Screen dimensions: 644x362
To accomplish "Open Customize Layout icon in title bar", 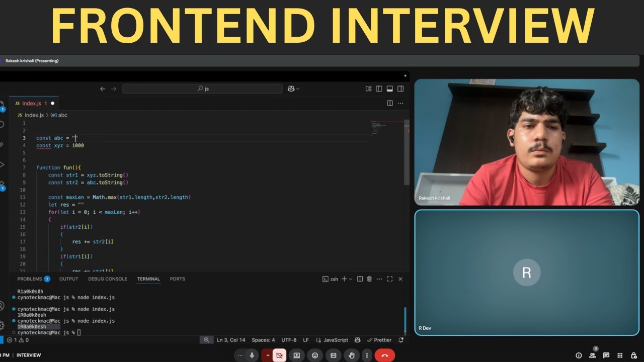I will (x=369, y=89).
